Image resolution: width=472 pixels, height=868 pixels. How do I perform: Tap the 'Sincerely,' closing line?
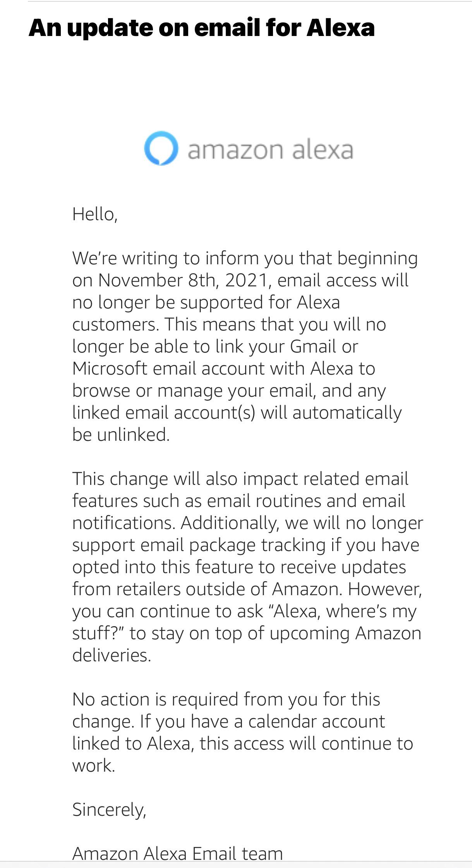pyautogui.click(x=109, y=810)
